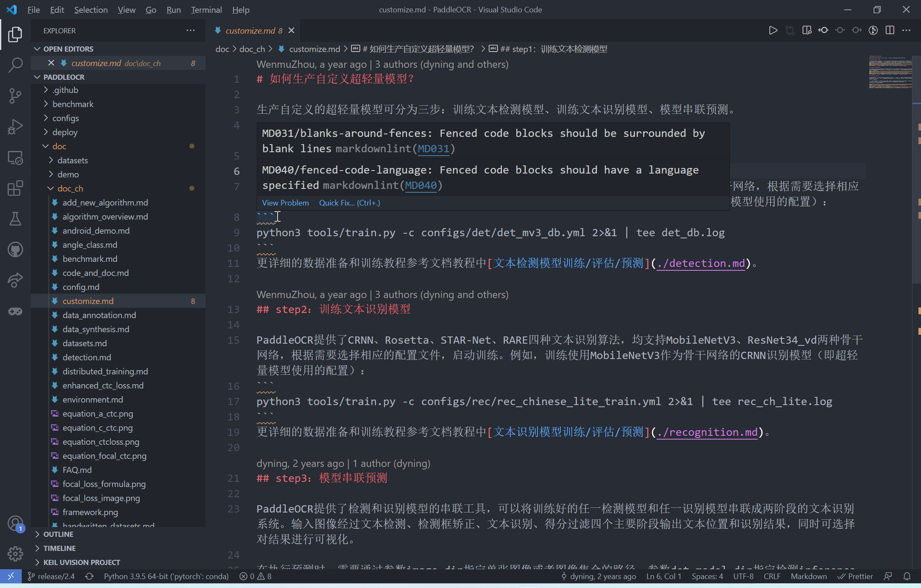Open the Explorer view in activity bar
Viewport: 921px width, 588px height.
click(15, 34)
